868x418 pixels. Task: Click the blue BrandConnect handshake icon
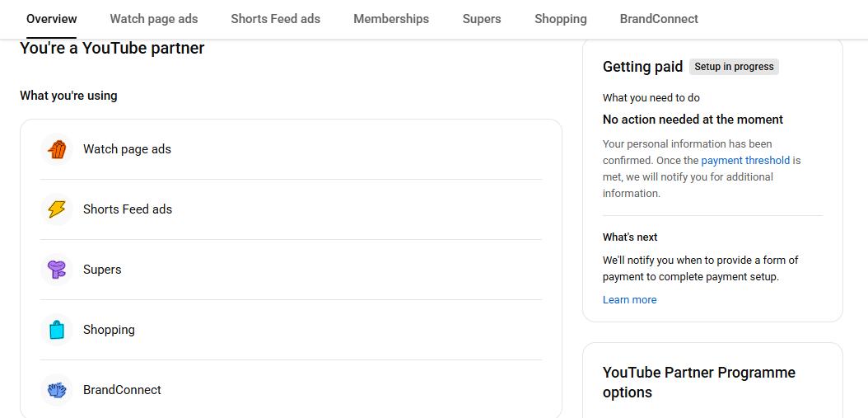tap(57, 390)
